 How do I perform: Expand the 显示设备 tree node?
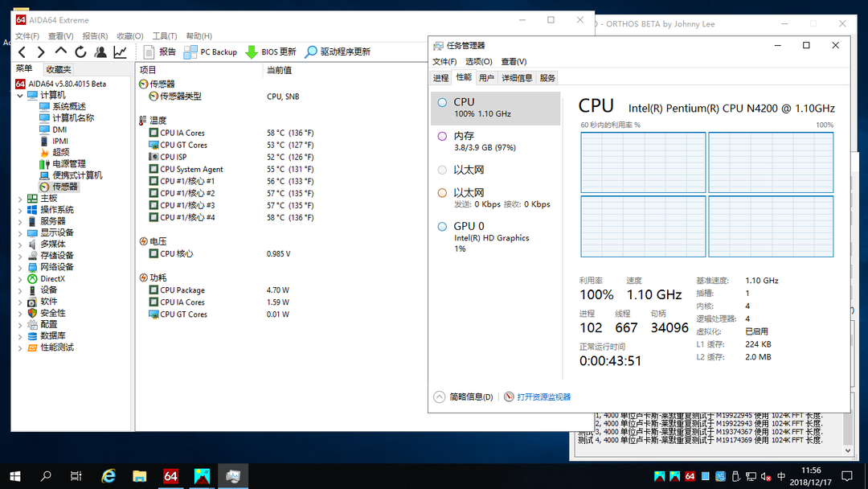(20, 232)
